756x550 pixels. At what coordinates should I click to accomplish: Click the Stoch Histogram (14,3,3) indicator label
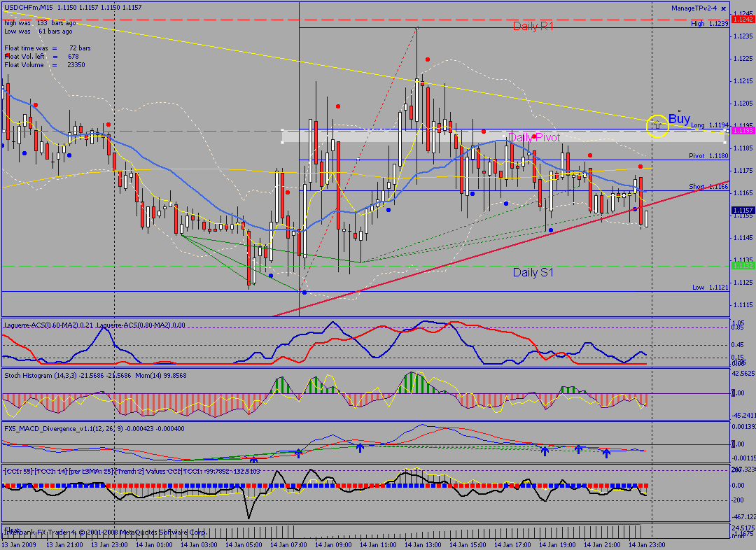point(95,376)
